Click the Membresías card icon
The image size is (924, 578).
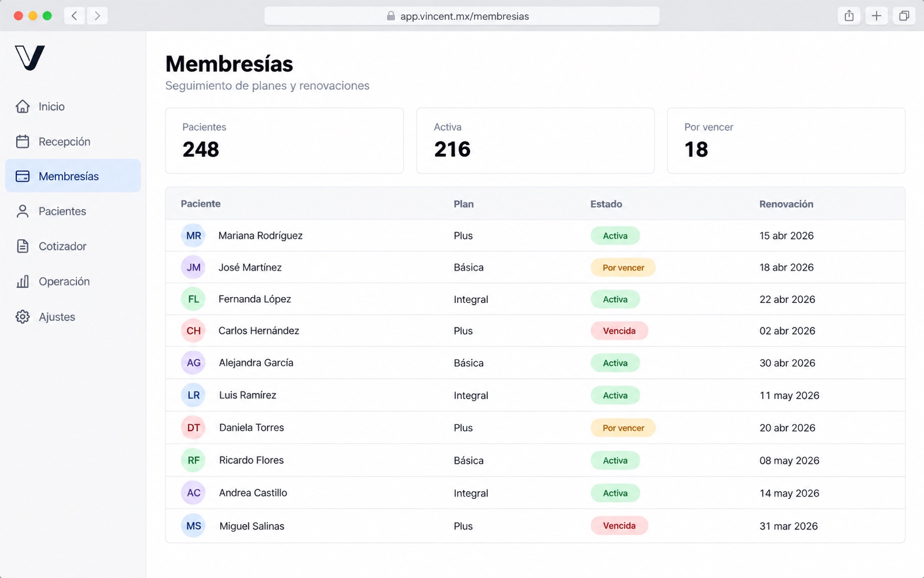[23, 176]
